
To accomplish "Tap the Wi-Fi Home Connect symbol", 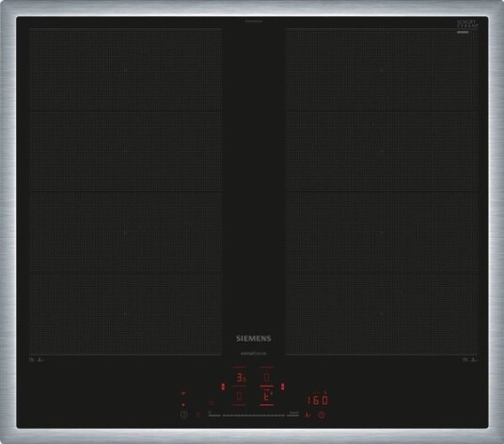I will point(183,393).
